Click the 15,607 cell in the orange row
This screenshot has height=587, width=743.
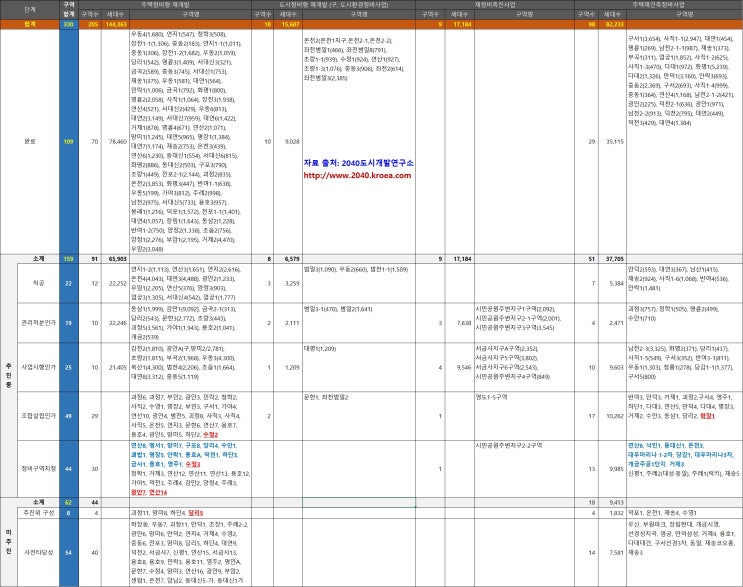[x=290, y=24]
